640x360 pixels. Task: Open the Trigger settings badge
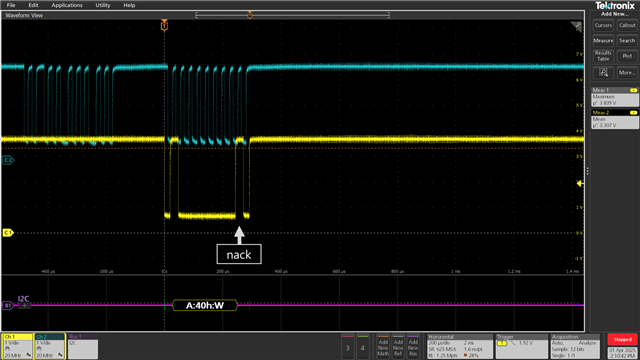(x=521, y=346)
